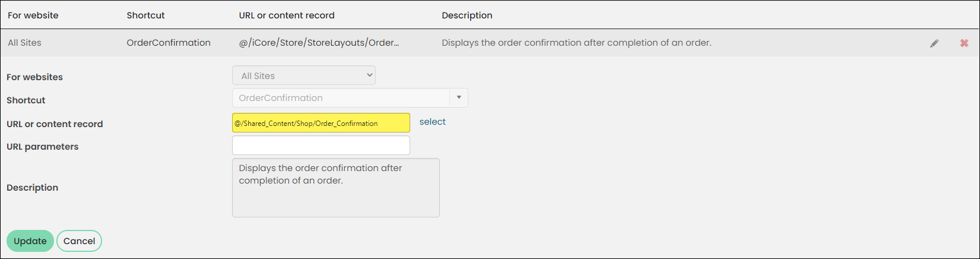Click the row's order confirmation description text
Image resolution: width=980 pixels, height=259 pixels.
576,43
